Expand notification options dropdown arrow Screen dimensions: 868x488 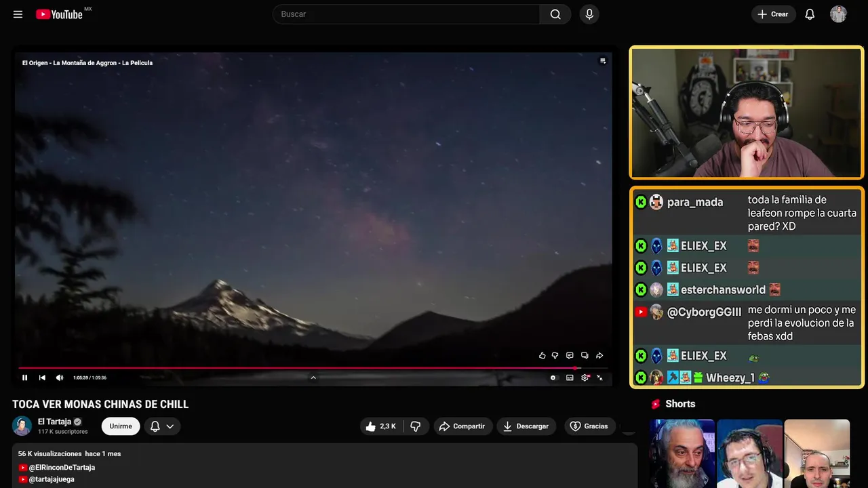pyautogui.click(x=170, y=426)
